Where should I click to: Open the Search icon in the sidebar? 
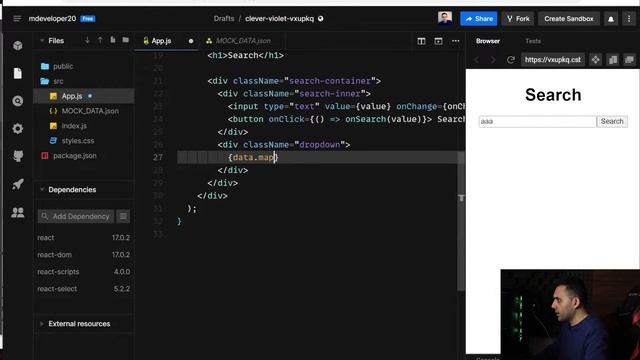pos(18,101)
